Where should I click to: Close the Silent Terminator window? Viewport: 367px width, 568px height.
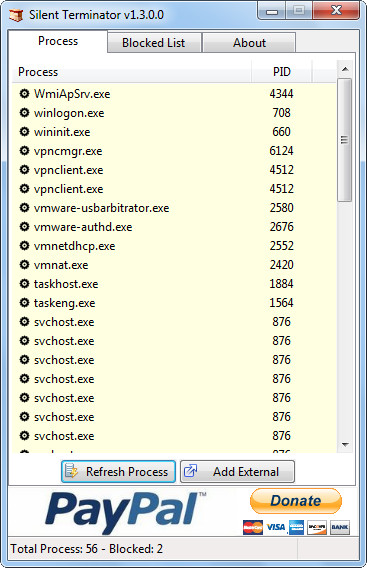tap(336, 11)
